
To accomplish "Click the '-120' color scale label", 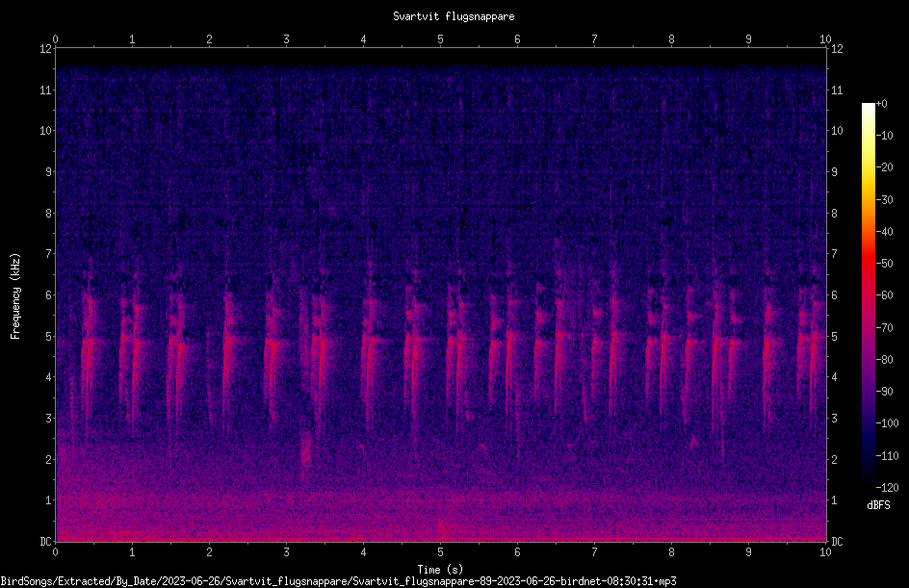I will 887,488.
